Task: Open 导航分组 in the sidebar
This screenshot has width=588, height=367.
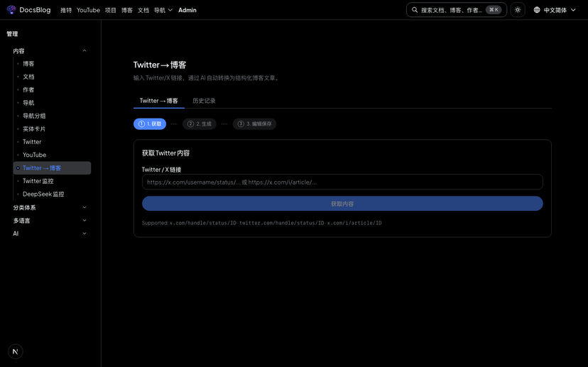Action: (x=34, y=116)
